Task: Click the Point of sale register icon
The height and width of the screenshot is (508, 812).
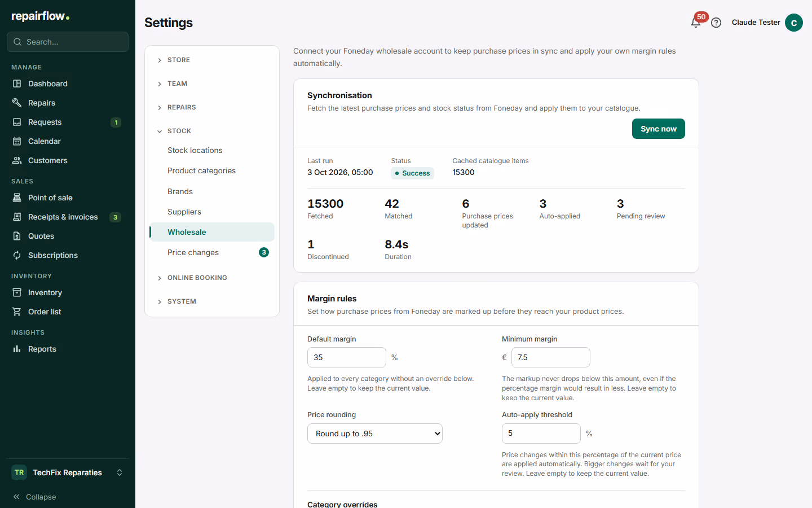Action: pos(17,198)
